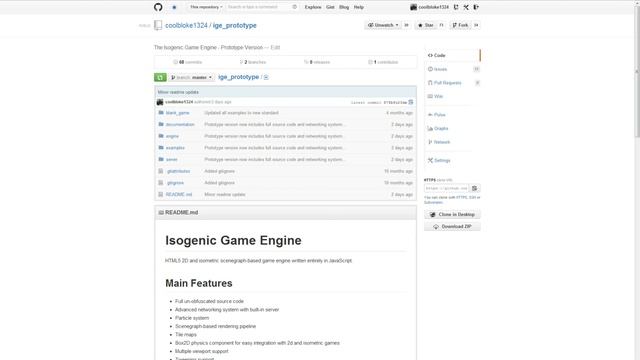Star the repository
The width and height of the screenshot is (640, 360).
tap(426, 25)
